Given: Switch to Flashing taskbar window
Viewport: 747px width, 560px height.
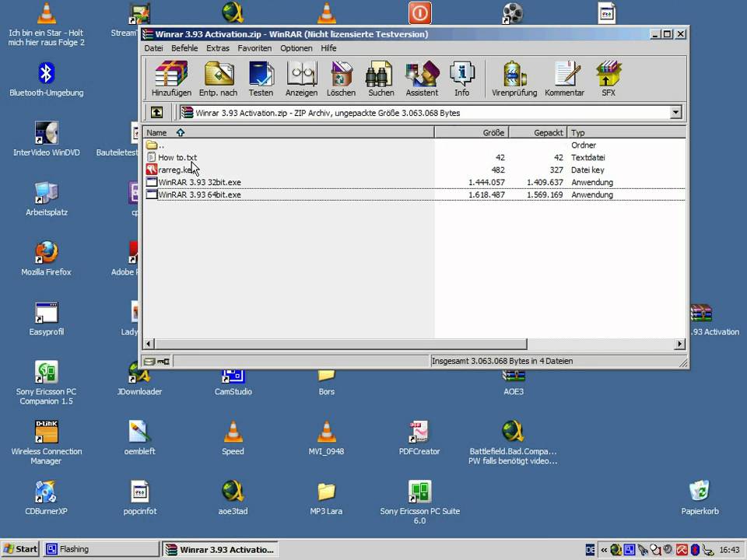Looking at the screenshot, I should [x=100, y=549].
